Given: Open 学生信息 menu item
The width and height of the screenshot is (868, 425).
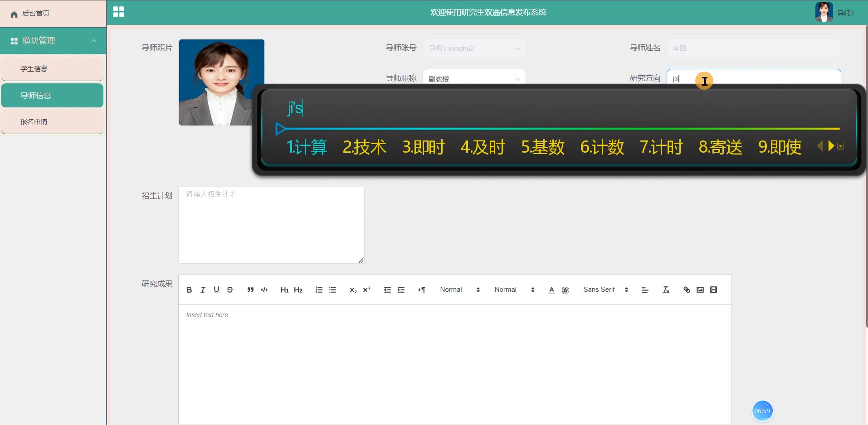Looking at the screenshot, I should tap(52, 69).
